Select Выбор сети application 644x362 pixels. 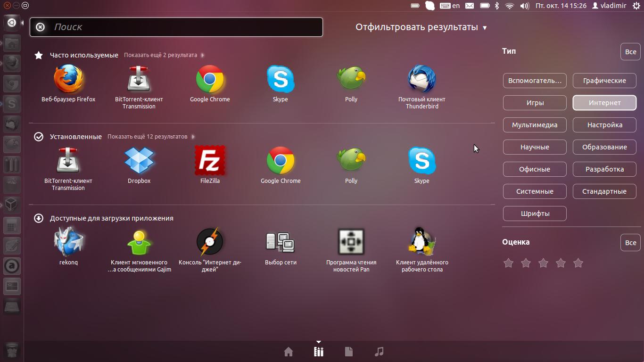point(281,247)
